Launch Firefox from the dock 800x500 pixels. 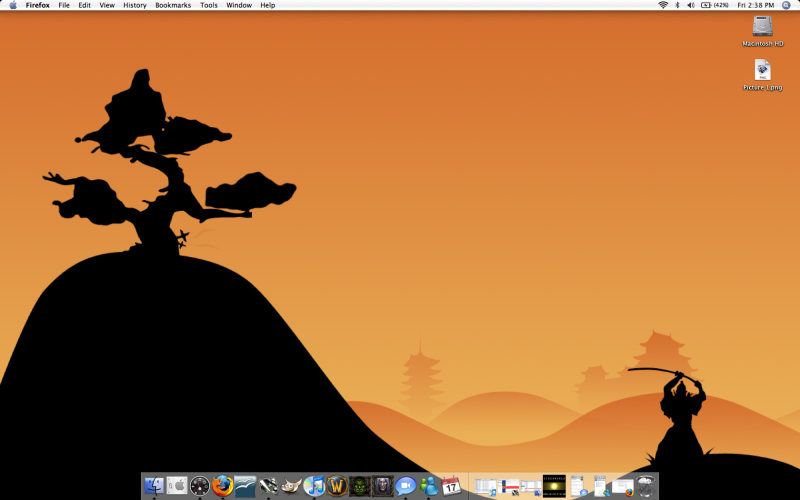(222, 486)
